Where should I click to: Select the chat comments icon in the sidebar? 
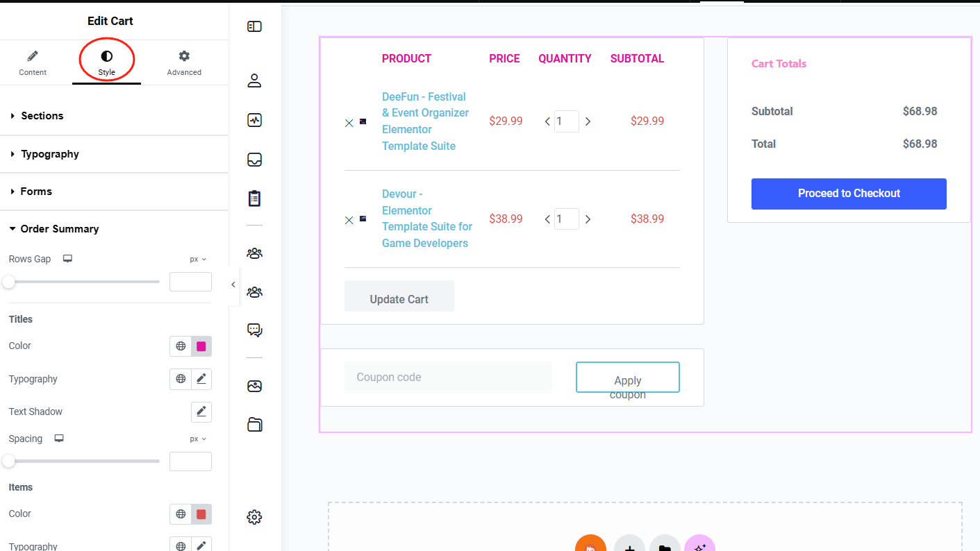(x=254, y=330)
